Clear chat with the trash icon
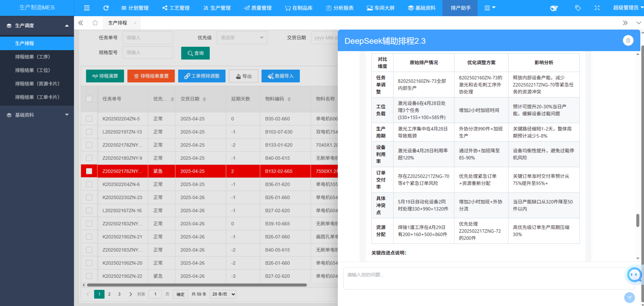Image resolution: width=644 pixels, height=306 pixels. [x=628, y=40]
